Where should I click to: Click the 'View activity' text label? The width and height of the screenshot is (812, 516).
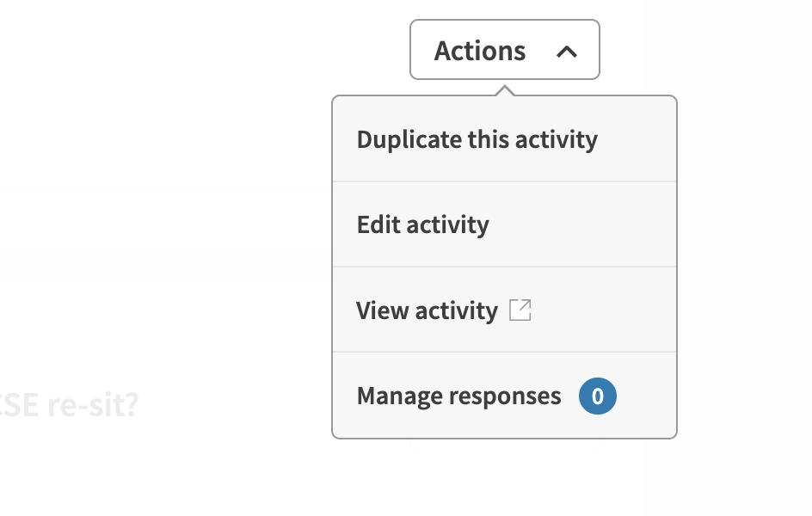[427, 310]
